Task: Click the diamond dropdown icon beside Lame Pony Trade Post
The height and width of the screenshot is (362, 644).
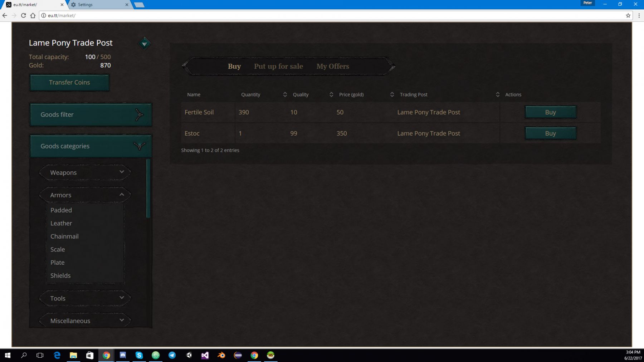Action: [144, 44]
